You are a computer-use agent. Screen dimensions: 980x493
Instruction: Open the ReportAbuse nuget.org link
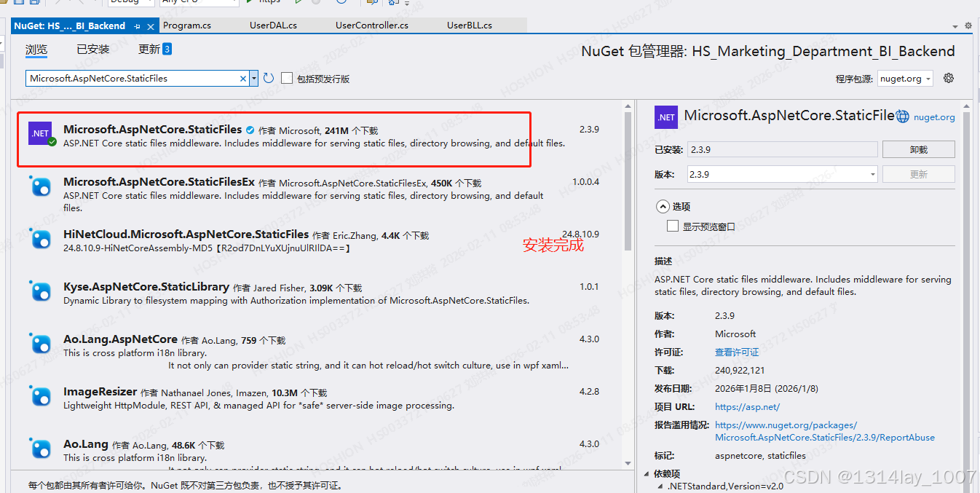825,431
